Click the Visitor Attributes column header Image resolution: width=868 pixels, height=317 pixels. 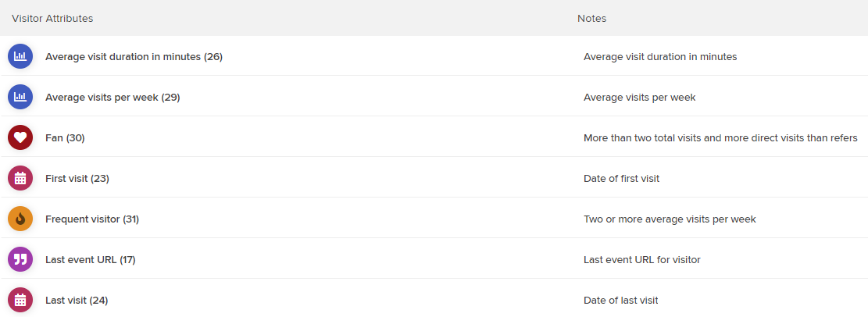52,18
